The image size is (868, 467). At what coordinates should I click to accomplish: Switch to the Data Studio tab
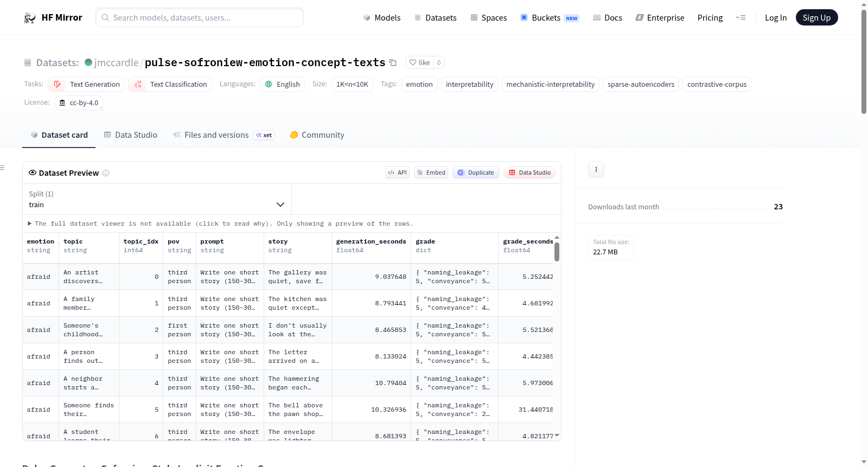pyautogui.click(x=131, y=135)
